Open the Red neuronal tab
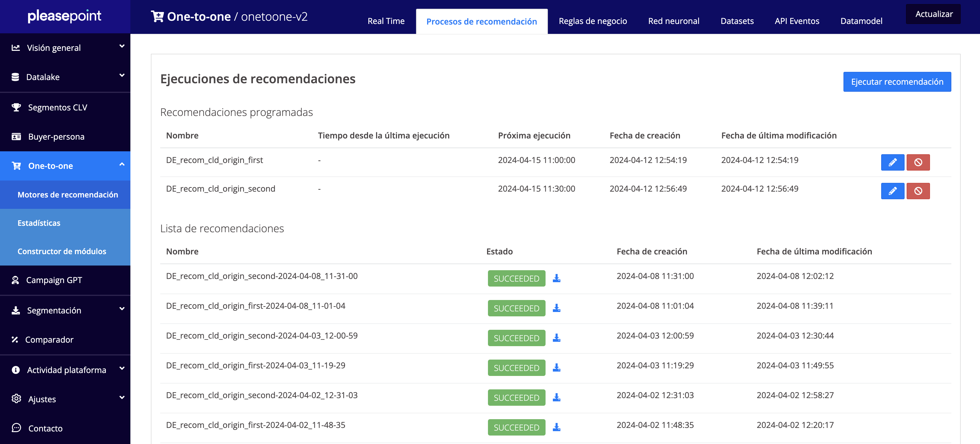Viewport: 980px width, 444px height. point(673,21)
